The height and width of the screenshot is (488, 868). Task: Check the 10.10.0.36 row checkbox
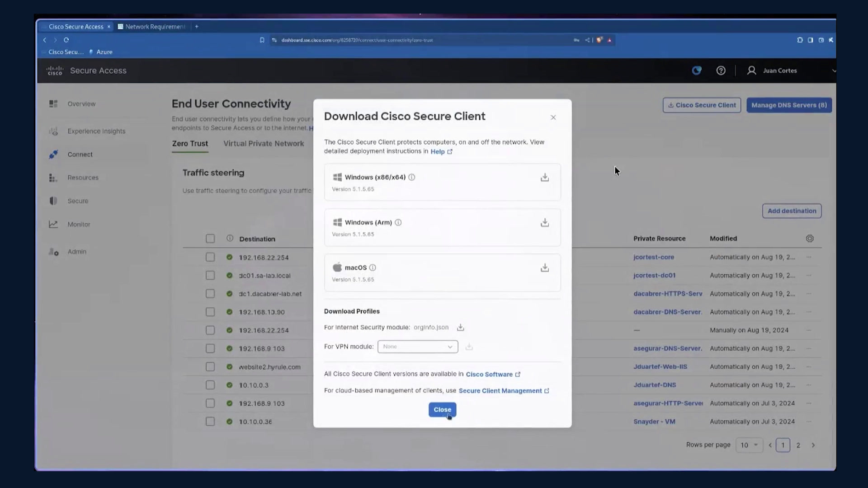click(x=210, y=422)
